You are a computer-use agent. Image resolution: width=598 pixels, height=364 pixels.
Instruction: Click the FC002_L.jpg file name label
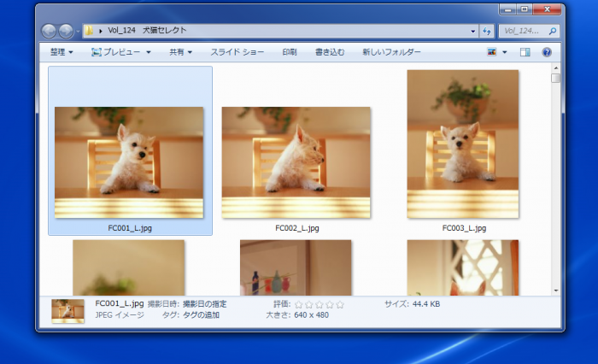tap(297, 228)
